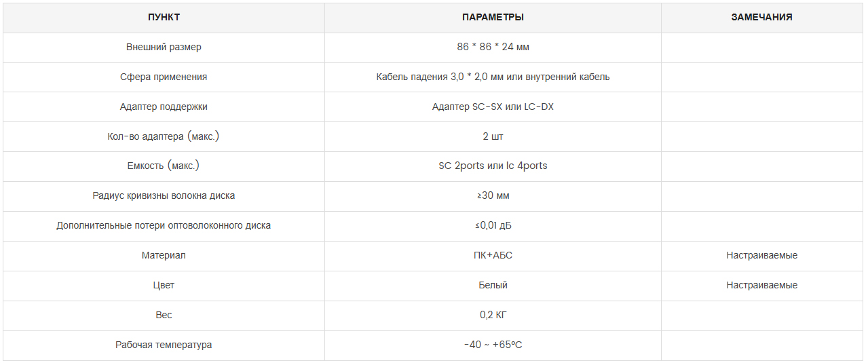Click the -40 ~ +65°C temperature value
The width and height of the screenshot is (868, 363).
[493, 345]
